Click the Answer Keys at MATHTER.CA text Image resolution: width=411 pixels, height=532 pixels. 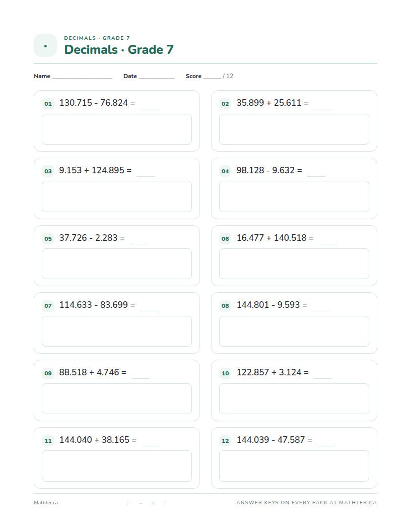click(307, 502)
